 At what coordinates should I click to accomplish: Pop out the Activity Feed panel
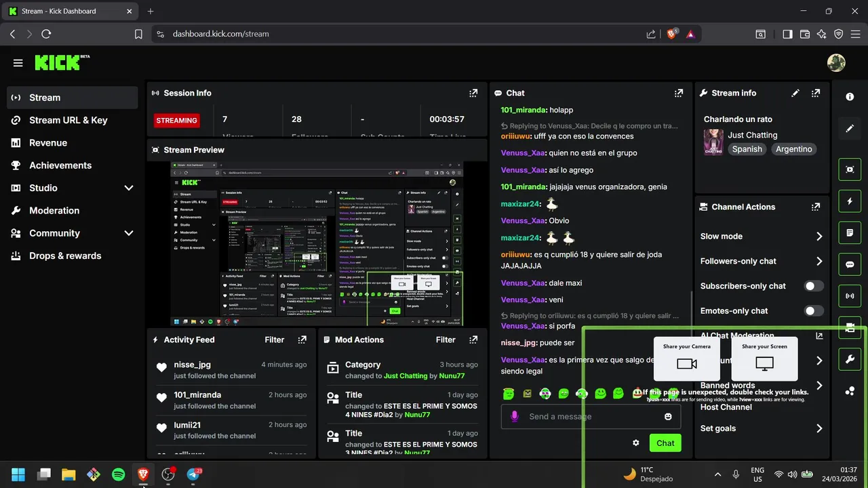point(302,340)
